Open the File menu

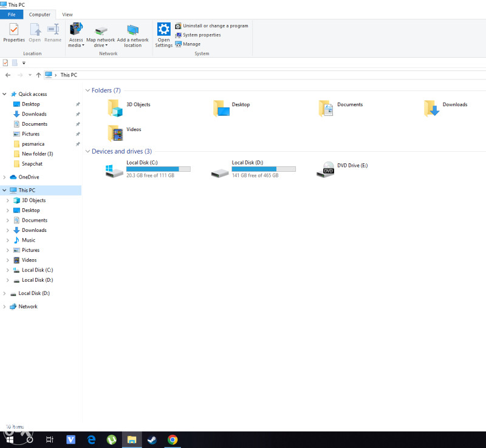11,14
